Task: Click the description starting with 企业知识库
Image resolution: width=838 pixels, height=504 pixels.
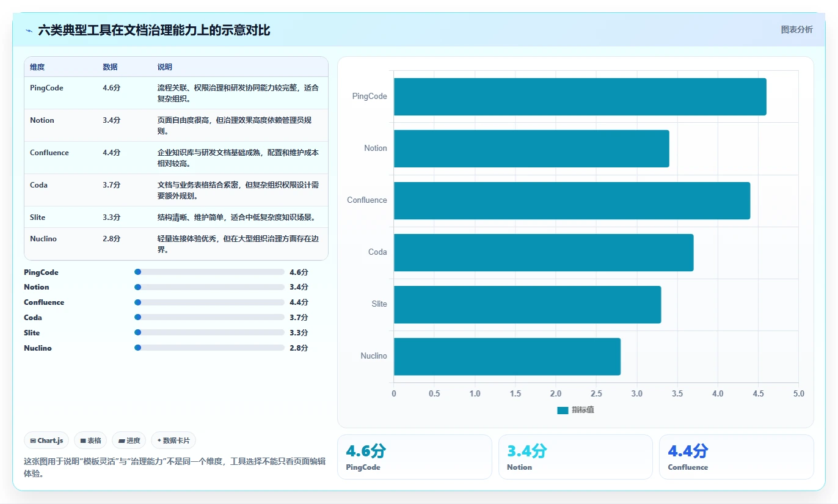Action: 238,158
